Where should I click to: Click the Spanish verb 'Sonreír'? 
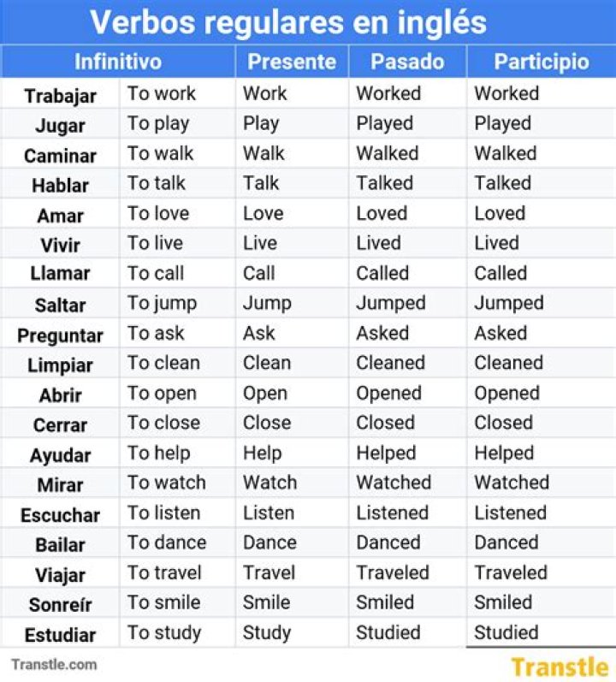(x=60, y=605)
